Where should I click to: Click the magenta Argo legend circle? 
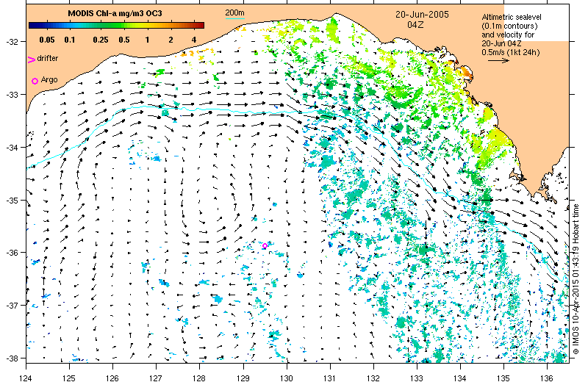[35, 81]
